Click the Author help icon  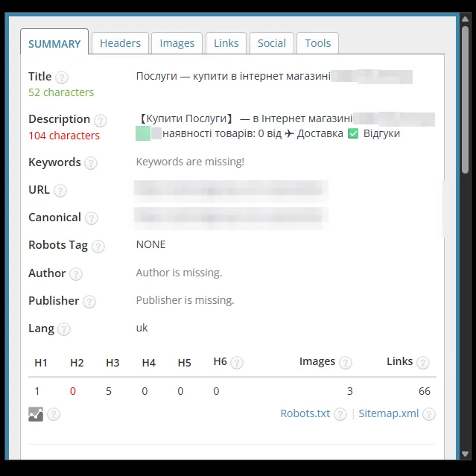(76, 274)
